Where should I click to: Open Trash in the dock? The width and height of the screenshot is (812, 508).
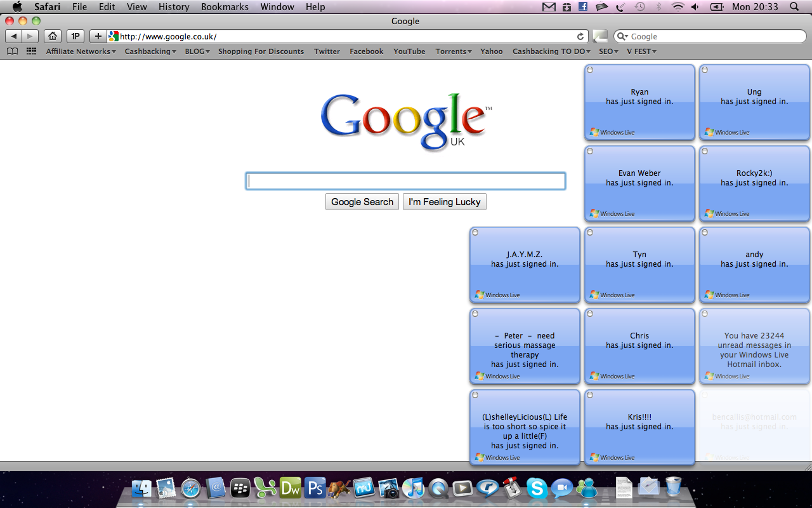(x=674, y=487)
